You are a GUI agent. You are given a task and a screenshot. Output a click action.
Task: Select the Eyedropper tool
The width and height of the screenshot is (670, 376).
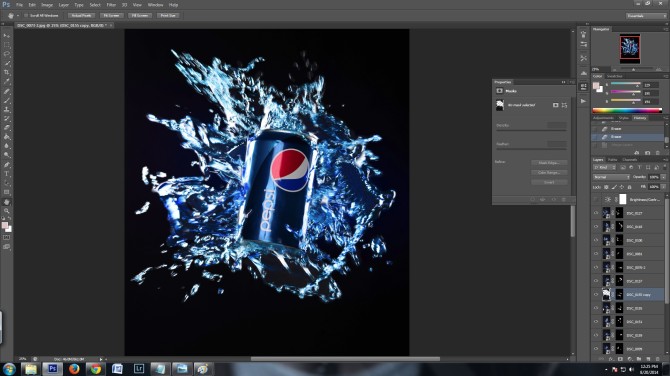(6, 81)
